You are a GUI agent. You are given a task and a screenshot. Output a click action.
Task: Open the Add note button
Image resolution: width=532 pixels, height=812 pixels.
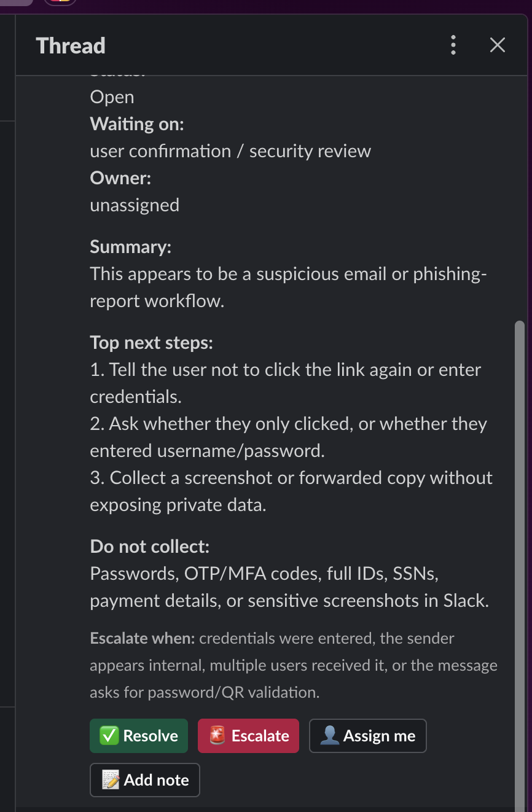point(145,780)
